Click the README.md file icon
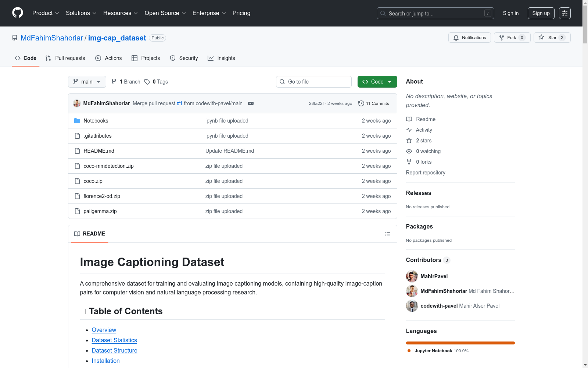588x368 pixels. [x=77, y=151]
